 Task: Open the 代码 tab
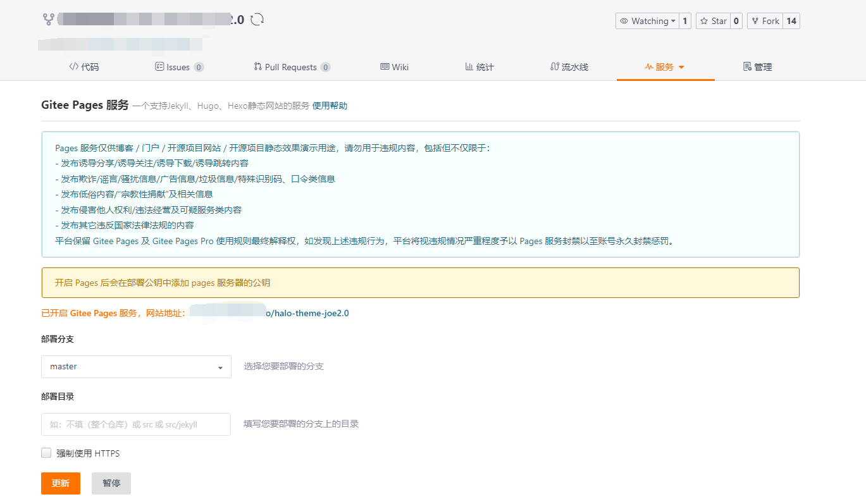coord(84,67)
